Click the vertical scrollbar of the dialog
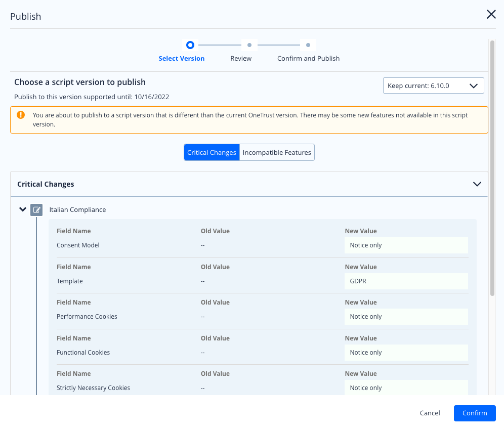The height and width of the screenshot is (430, 504). coord(491,167)
